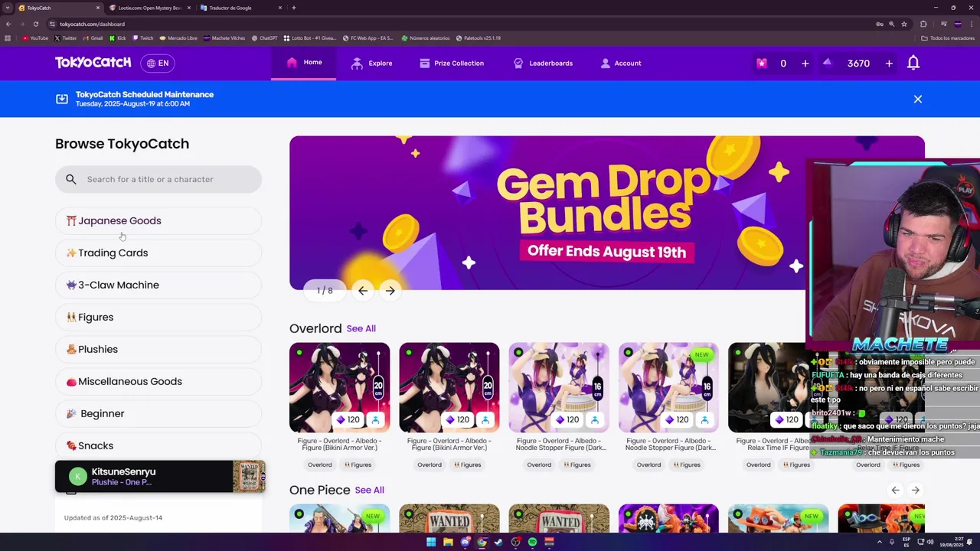Click the TokyoCatch logo
Screen dimensions: 980x551
coord(93,63)
